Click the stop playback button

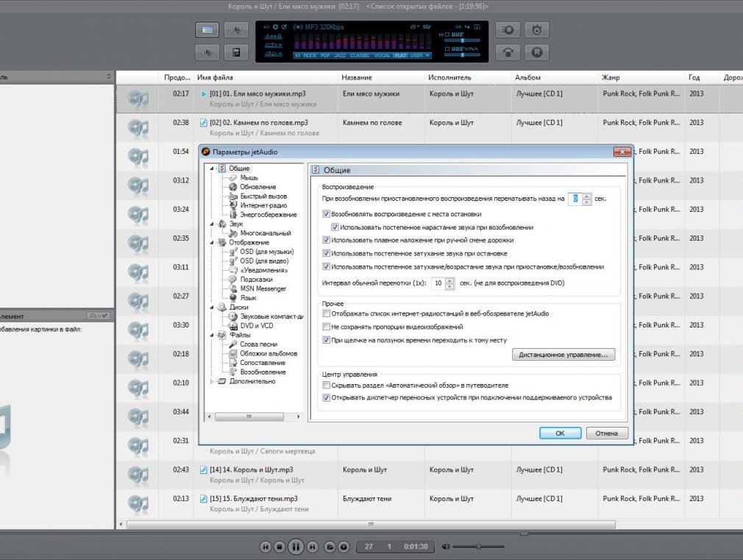point(280,547)
